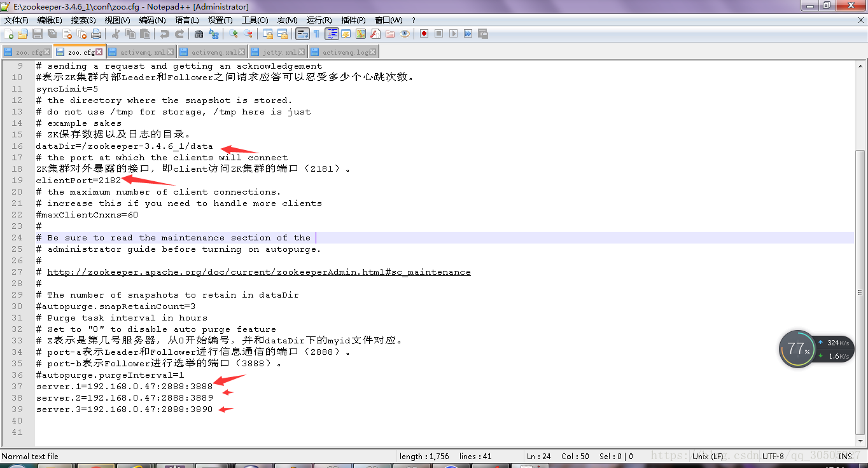Save the document using the Save icon

pos(38,34)
